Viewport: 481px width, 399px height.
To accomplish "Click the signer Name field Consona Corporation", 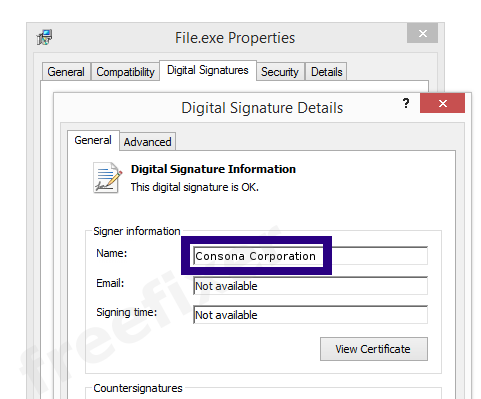I will point(310,256).
